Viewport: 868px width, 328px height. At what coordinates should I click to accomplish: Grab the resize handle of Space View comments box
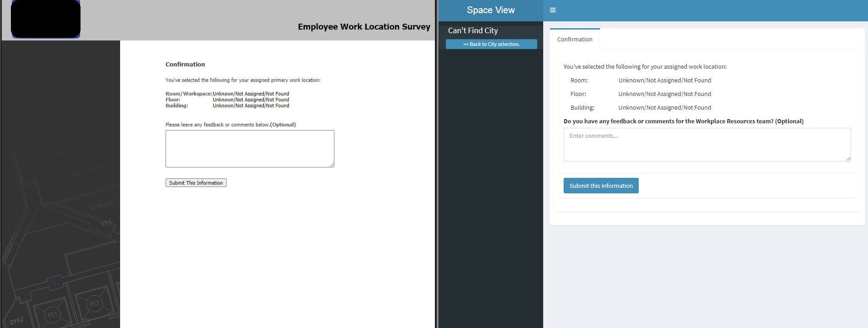click(x=848, y=159)
